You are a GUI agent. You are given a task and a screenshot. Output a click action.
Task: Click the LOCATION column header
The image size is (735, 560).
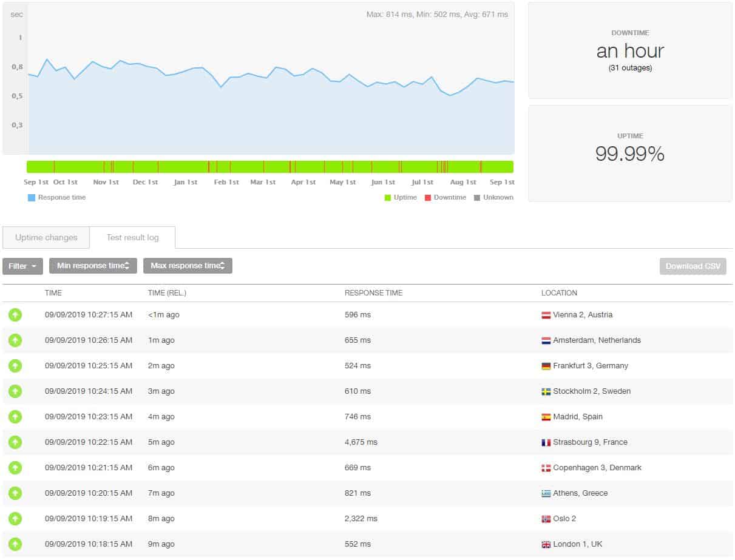coord(559,293)
